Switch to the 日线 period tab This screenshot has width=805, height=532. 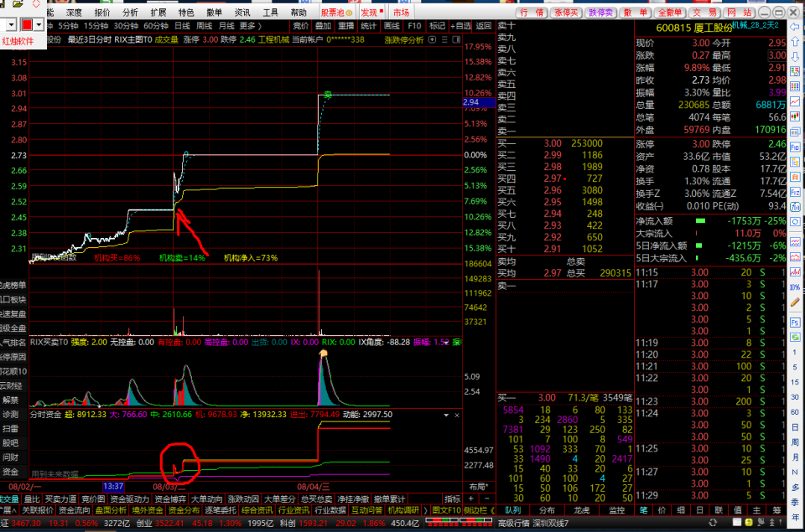[182, 26]
